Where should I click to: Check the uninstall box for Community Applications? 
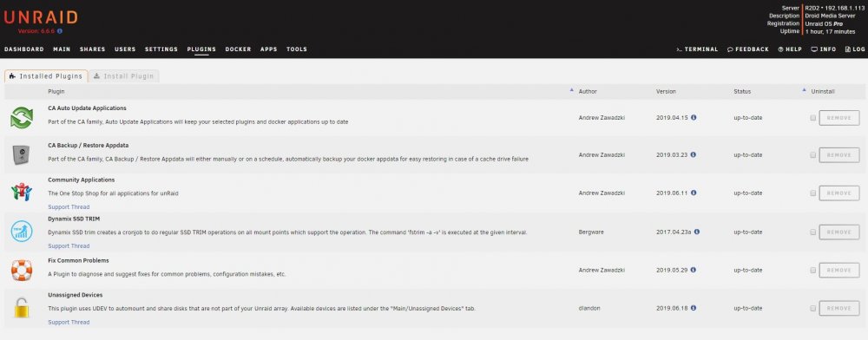coord(812,193)
